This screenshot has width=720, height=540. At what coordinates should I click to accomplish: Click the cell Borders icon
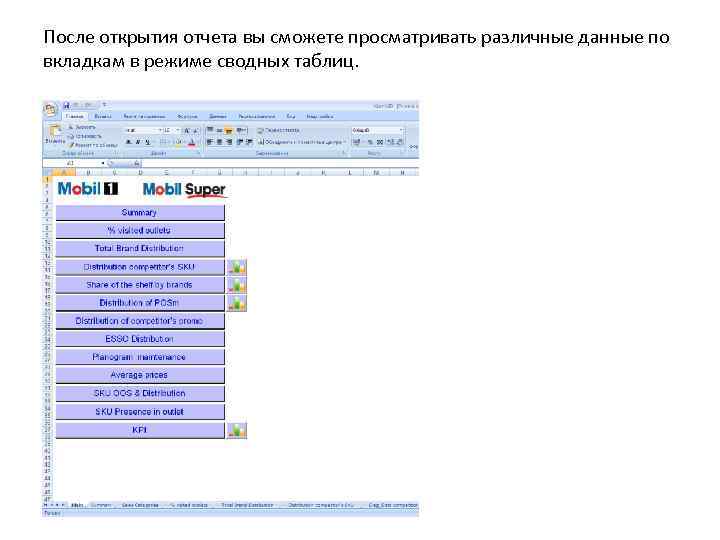pyautogui.click(x=163, y=142)
